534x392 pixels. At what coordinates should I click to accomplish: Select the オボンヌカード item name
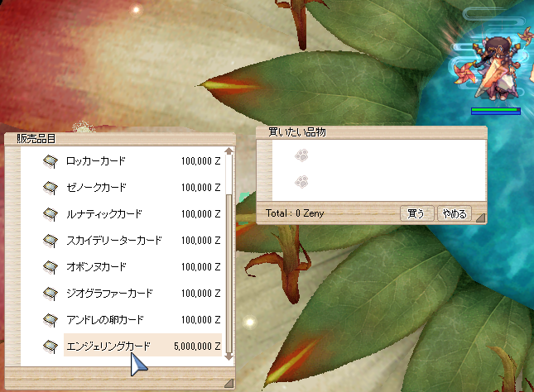pos(96,267)
